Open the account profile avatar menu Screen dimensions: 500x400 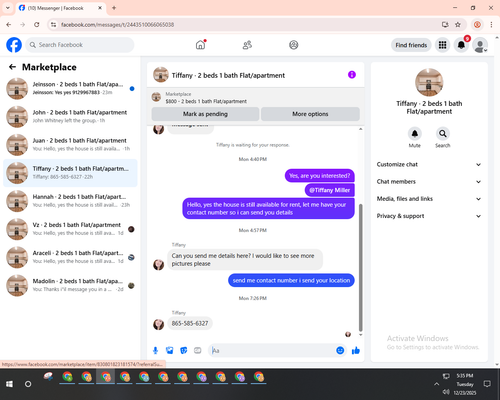tap(480, 45)
